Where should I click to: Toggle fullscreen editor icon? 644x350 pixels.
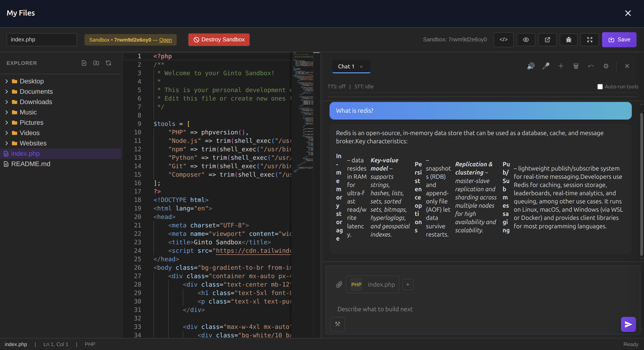[x=590, y=39]
